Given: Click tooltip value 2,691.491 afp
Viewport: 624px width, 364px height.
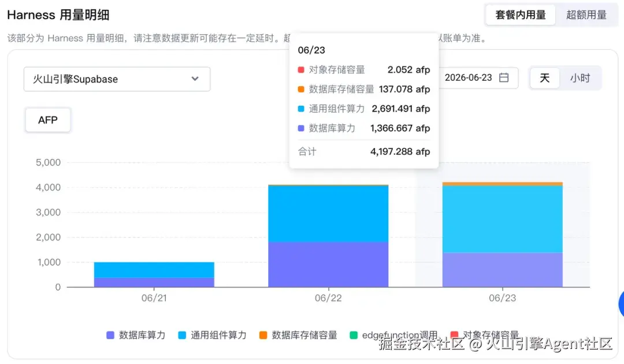Looking at the screenshot, I should (x=401, y=109).
